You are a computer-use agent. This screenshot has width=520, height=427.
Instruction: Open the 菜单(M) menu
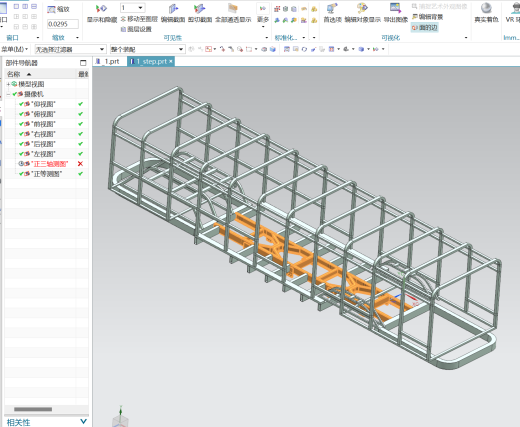click(15, 49)
